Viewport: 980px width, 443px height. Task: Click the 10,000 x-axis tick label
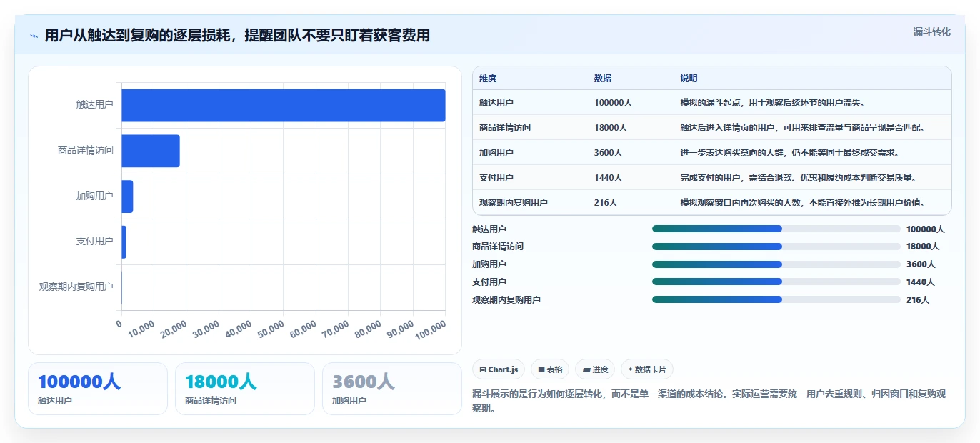point(142,329)
